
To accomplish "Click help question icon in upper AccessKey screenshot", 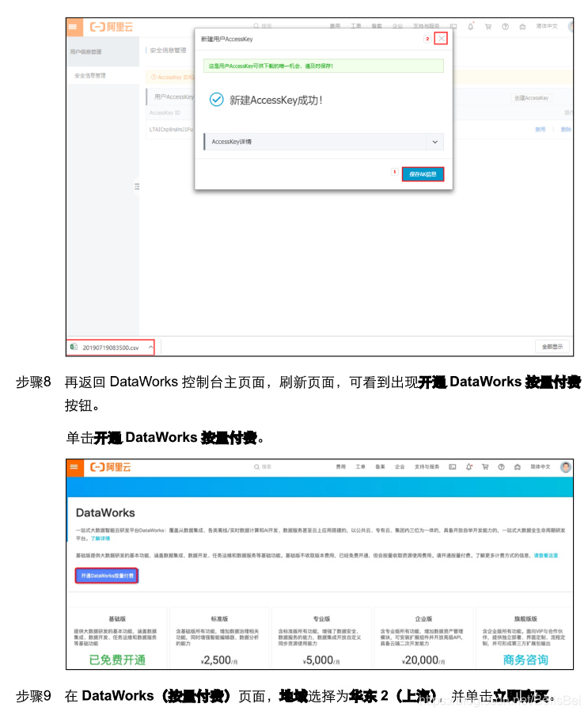I will (505, 26).
